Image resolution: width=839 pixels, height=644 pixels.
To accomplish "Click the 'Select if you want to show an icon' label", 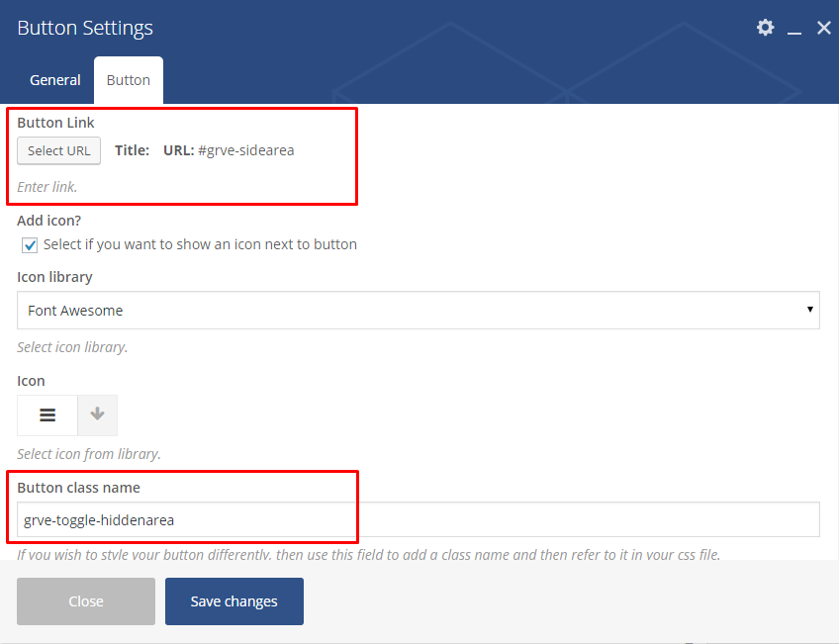I will click(200, 244).
